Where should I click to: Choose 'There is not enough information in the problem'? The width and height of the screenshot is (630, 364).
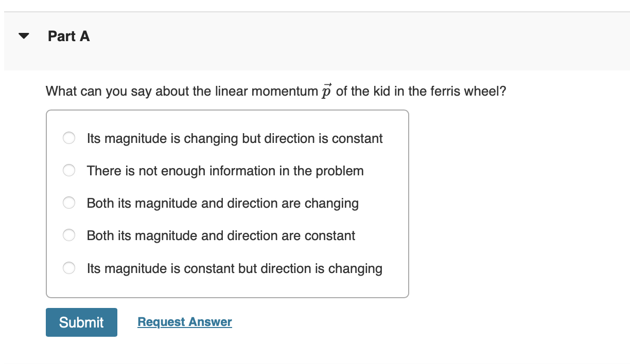coord(68,170)
